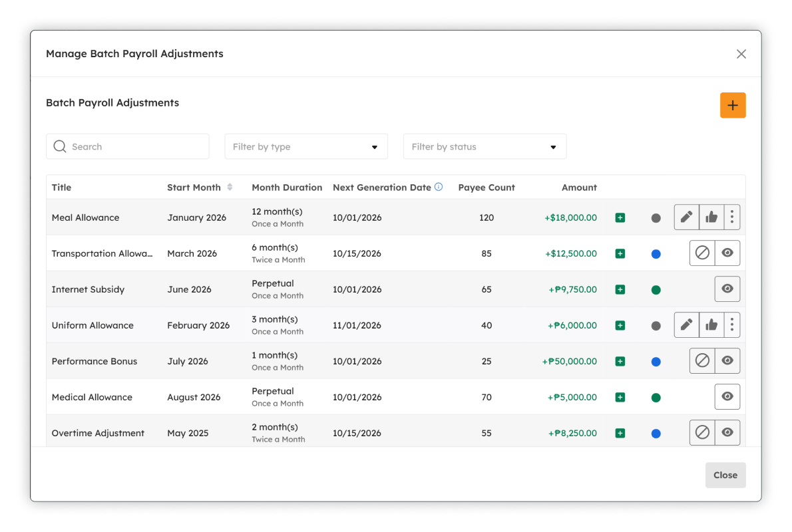View the Medical Allowance details
792x532 pixels.
click(727, 396)
